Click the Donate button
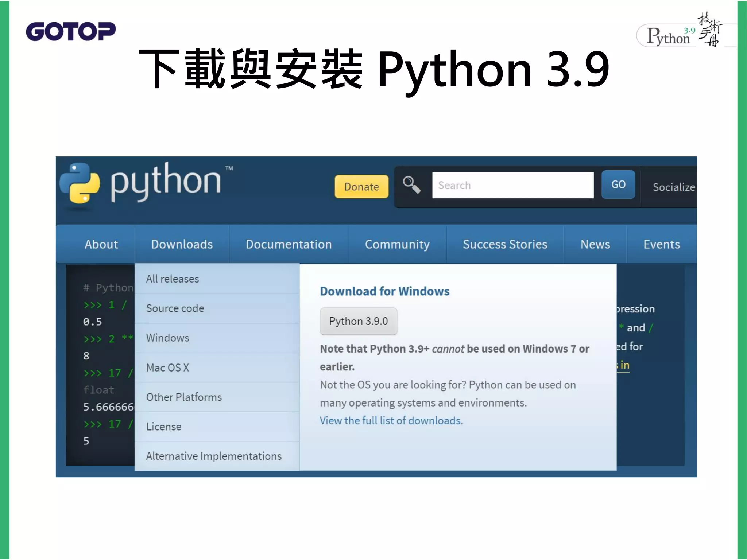This screenshot has width=747, height=560. click(361, 187)
